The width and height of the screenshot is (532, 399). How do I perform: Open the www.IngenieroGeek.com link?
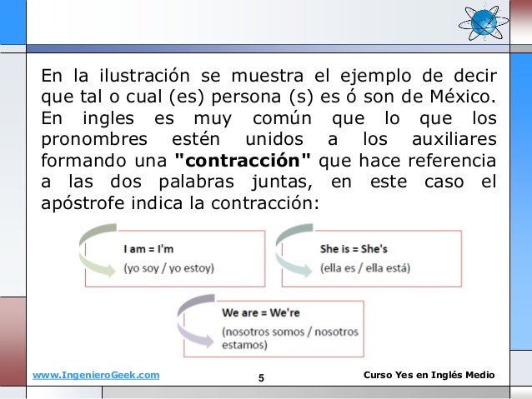tap(96, 376)
